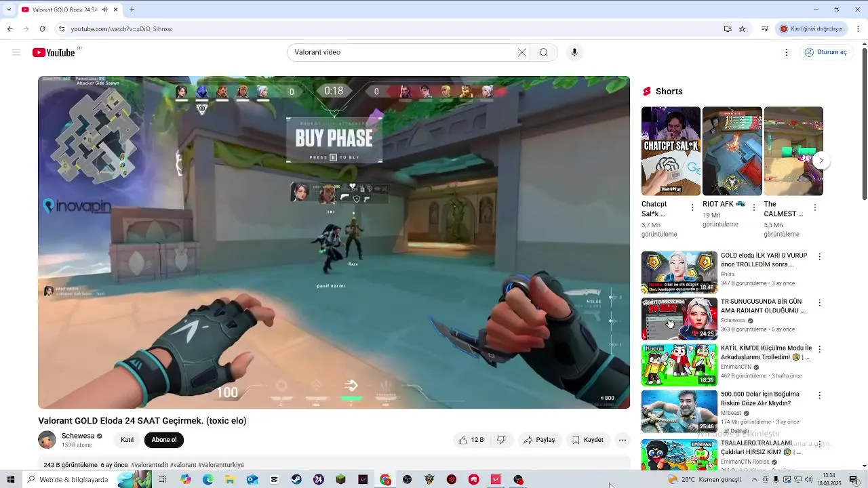The height and width of the screenshot is (488, 868).
Task: Click the Kimliğinizi doğrulayın profile chip
Action: (x=812, y=29)
